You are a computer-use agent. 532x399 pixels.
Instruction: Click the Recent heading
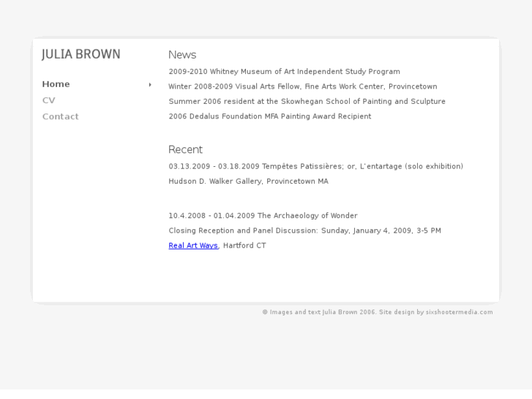pos(185,149)
